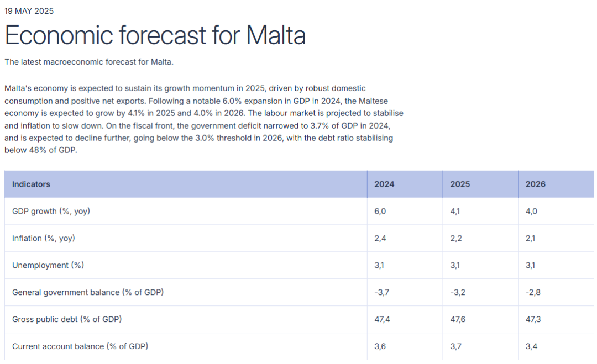Click the 2024 GDP growth value 6,0
Image resolution: width=597 pixels, height=364 pixels.
coord(380,212)
